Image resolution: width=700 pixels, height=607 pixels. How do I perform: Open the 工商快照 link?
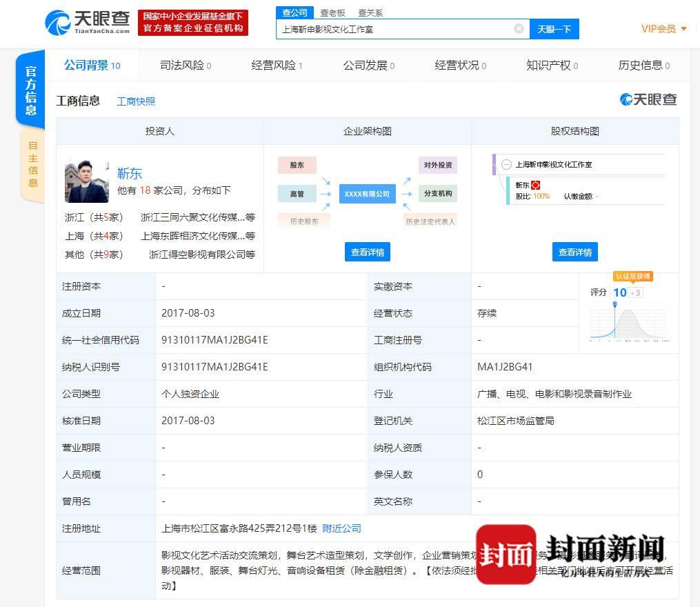pos(136,101)
